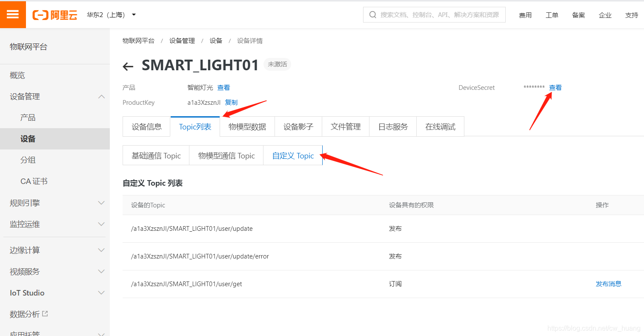This screenshot has width=644, height=336.
Task: Switch to the 物模型数据 tab
Action: (247, 126)
